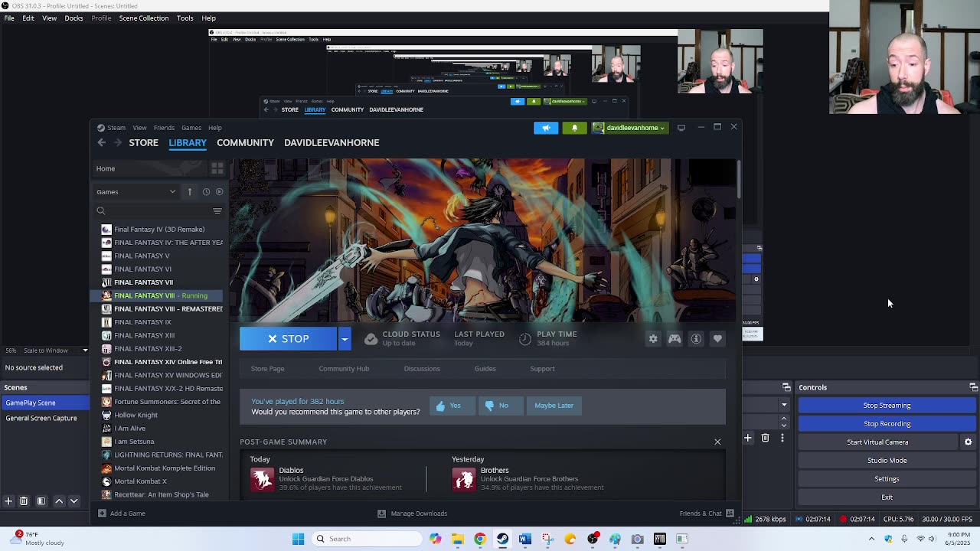Open advanced filters icon beside search

(x=217, y=211)
